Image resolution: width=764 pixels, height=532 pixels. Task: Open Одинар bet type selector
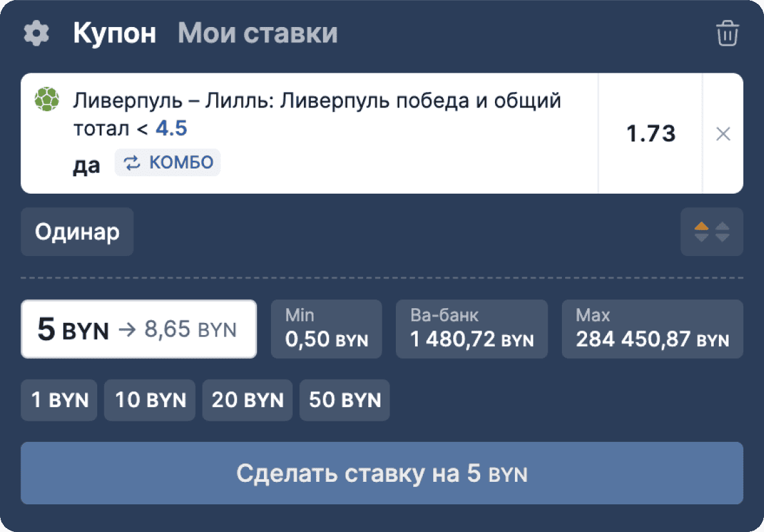(x=77, y=232)
